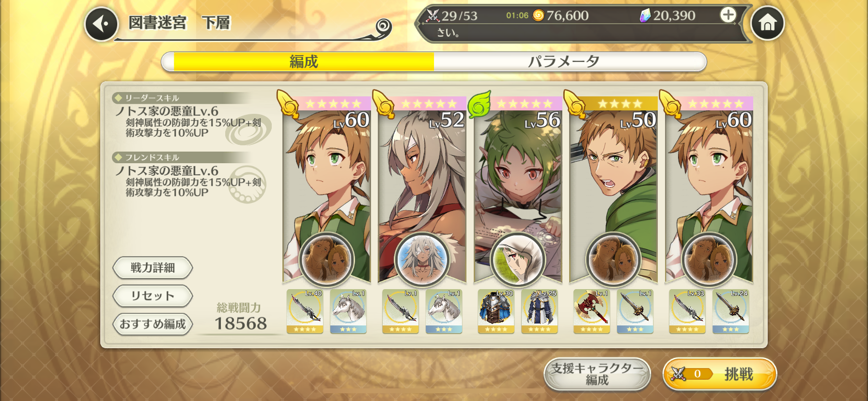
Task: Switch to the パラメータ tab
Action: point(564,62)
